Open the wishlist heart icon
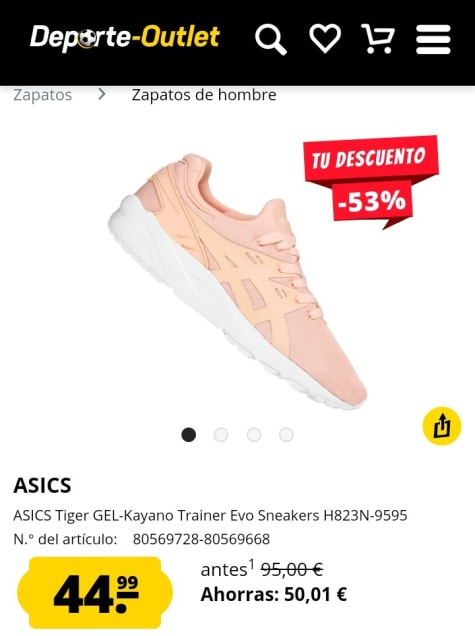Image resolution: width=475 pixels, height=636 pixels. [325, 39]
